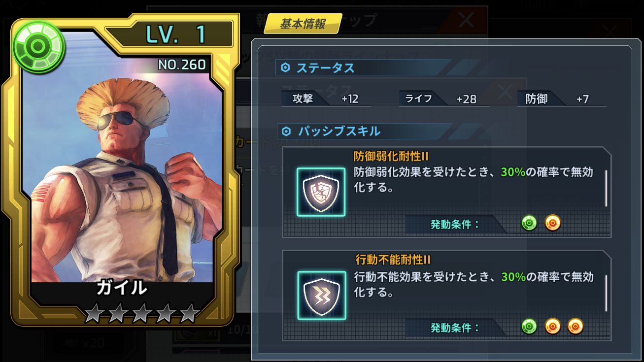The image size is (644, 362).
Task: Click the ステータス header hexagon icon
Action: point(285,68)
